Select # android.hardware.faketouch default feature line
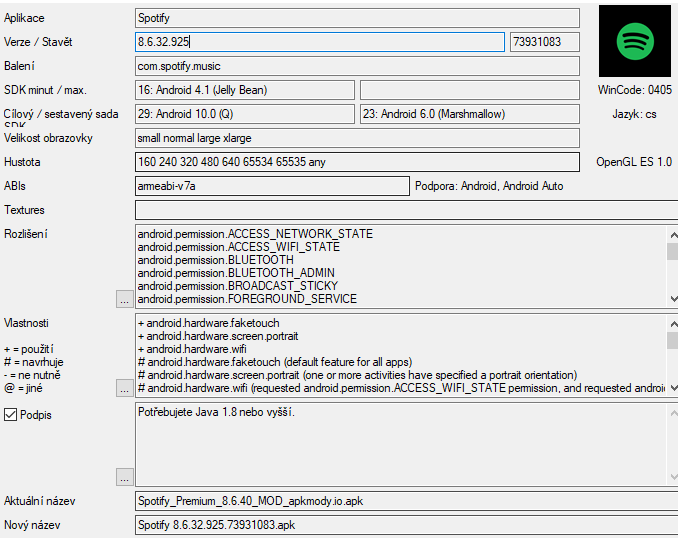The height and width of the screenshot is (538, 678). (x=275, y=362)
